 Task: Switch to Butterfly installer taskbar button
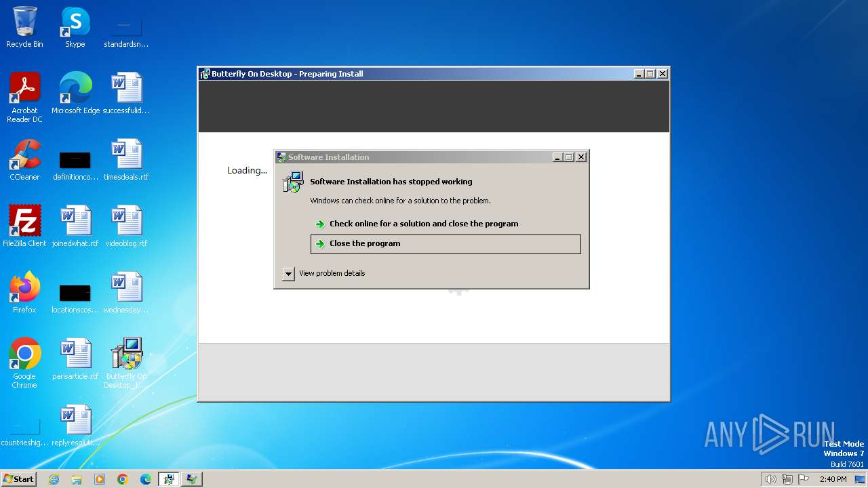tap(169, 479)
